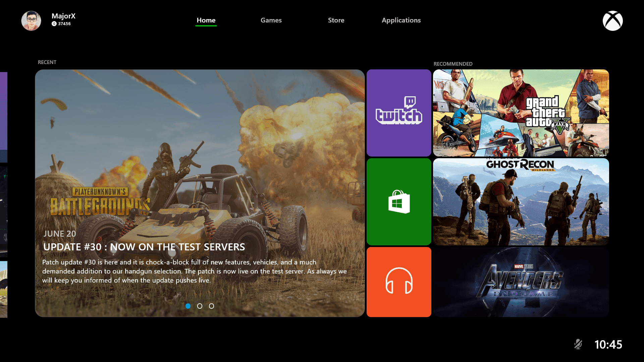Select the third carousel dot
Viewport: 644px width, 362px height.
[212, 306]
